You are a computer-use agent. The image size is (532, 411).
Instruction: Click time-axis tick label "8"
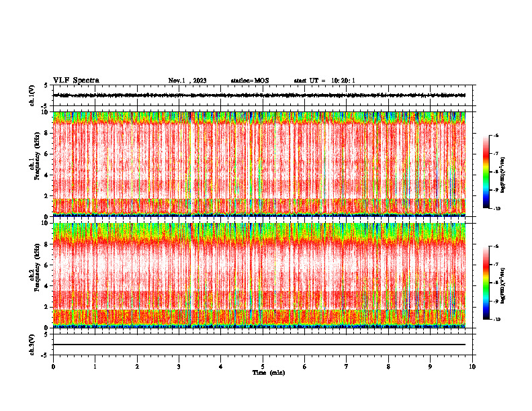pyautogui.click(x=388, y=367)
